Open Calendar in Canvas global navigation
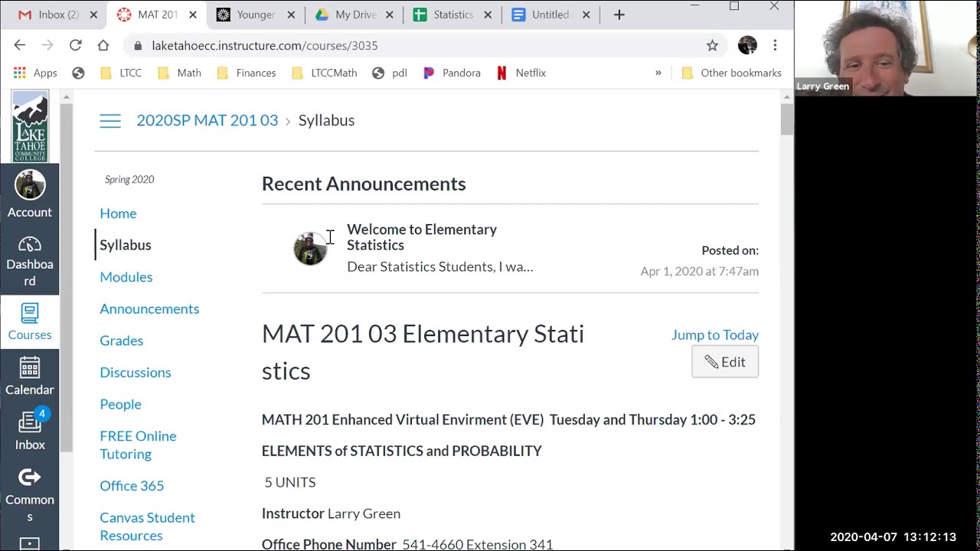The image size is (980, 551). click(29, 377)
